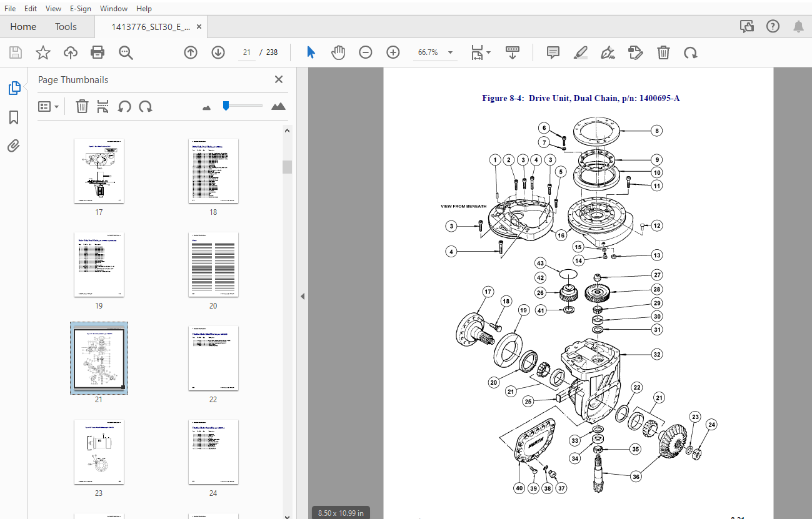Click the page number input field

point(247,52)
